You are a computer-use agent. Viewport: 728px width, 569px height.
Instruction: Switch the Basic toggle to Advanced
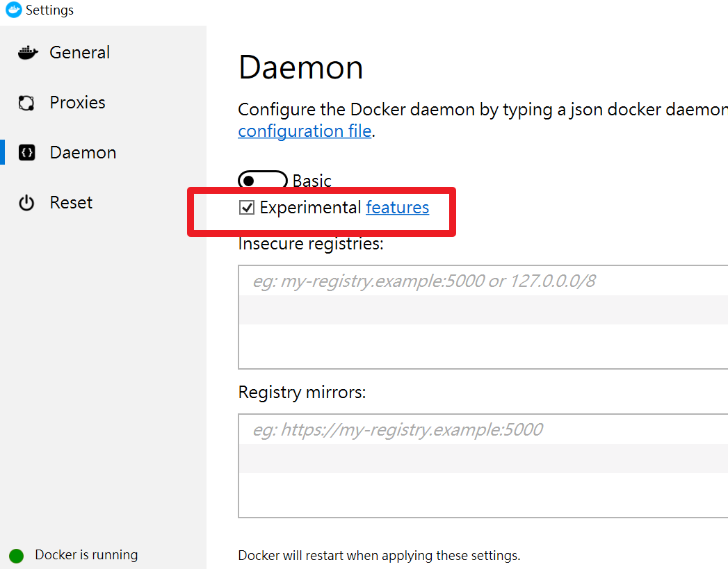point(262,180)
